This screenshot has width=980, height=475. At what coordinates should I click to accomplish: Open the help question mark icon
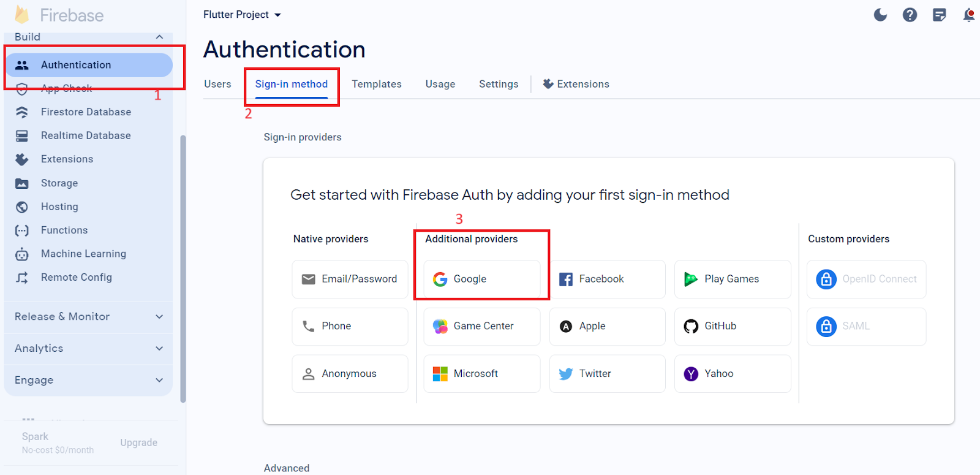point(910,15)
